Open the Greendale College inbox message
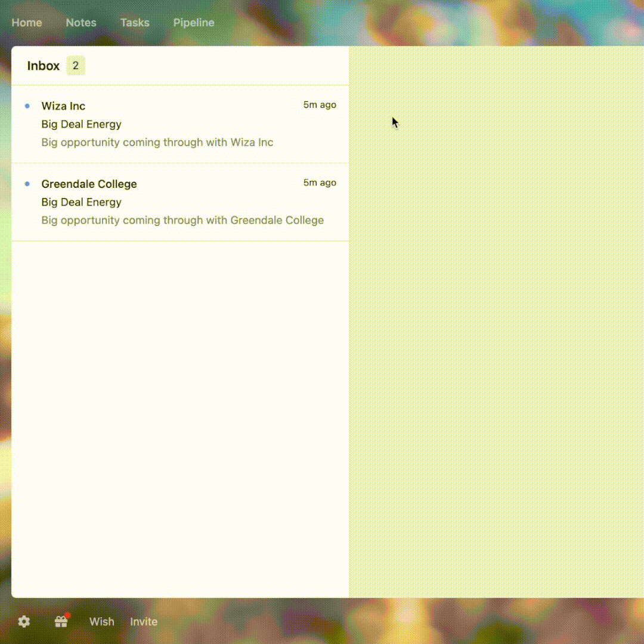Image resolution: width=644 pixels, height=644 pixels. [x=180, y=202]
